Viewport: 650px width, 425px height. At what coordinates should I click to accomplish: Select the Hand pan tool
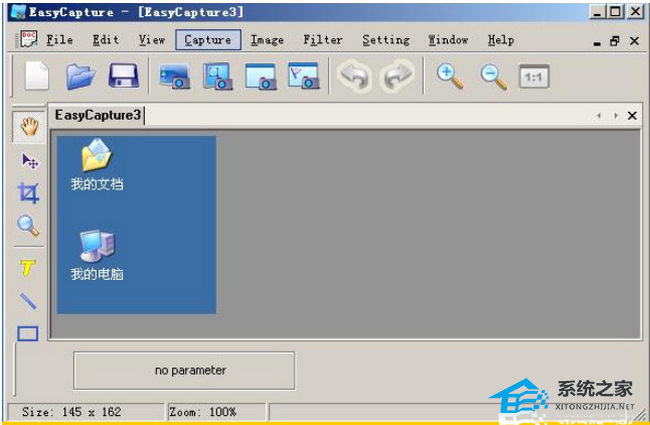(29, 126)
